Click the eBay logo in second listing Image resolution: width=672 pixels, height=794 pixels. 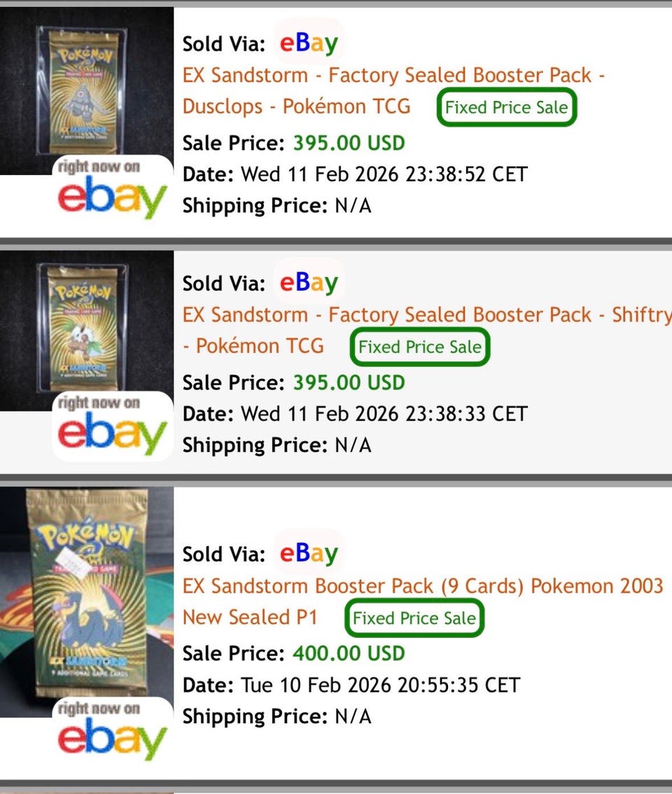[309, 282]
